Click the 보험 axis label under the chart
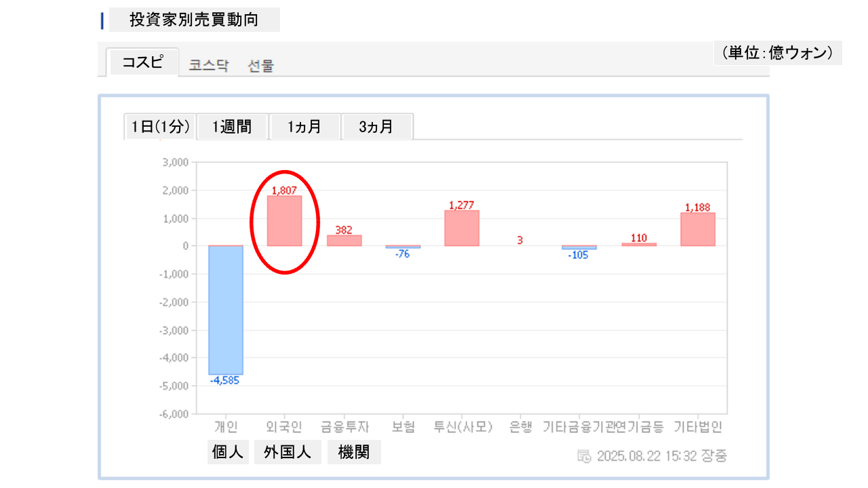Viewport: 868px width, 488px height. (x=403, y=427)
